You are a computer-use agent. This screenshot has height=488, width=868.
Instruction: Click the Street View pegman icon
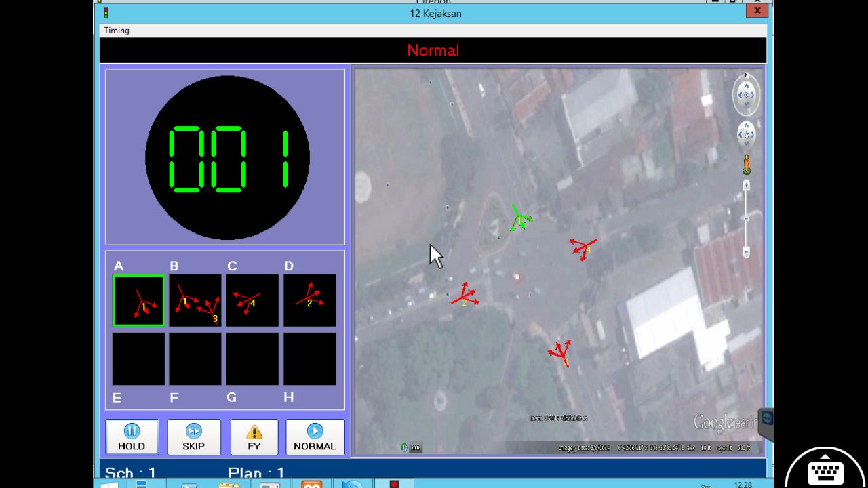(x=747, y=165)
